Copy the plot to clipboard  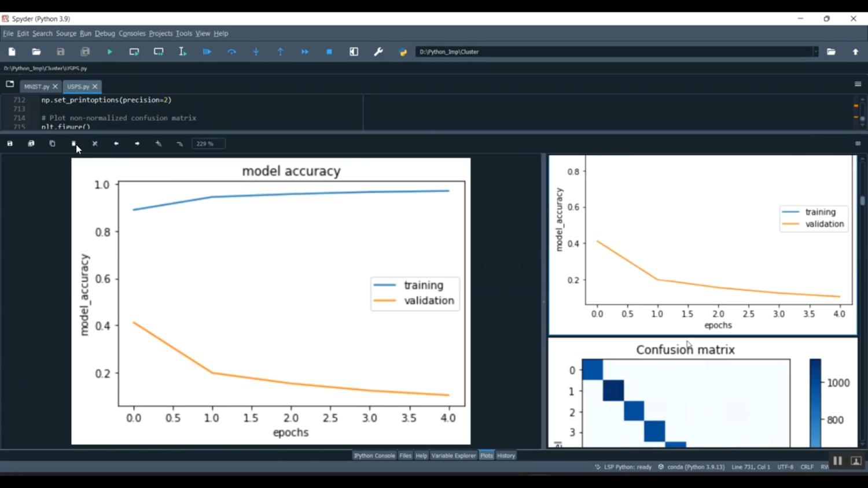point(52,143)
